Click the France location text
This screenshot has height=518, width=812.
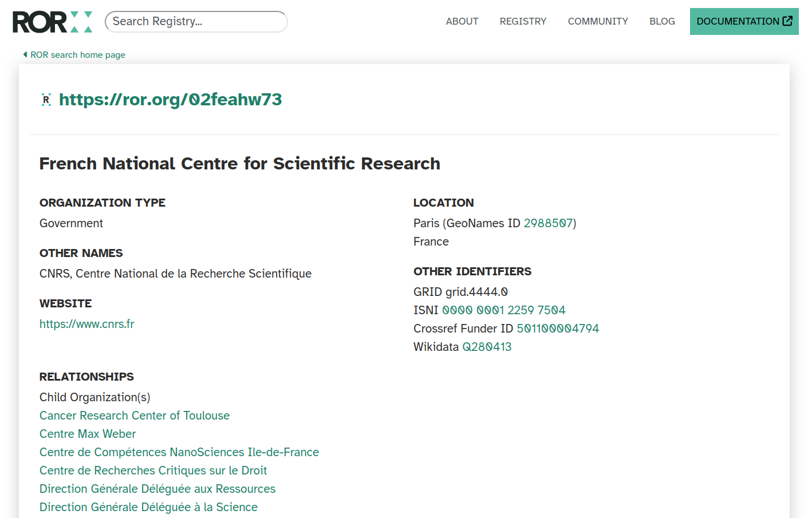pyautogui.click(x=431, y=242)
